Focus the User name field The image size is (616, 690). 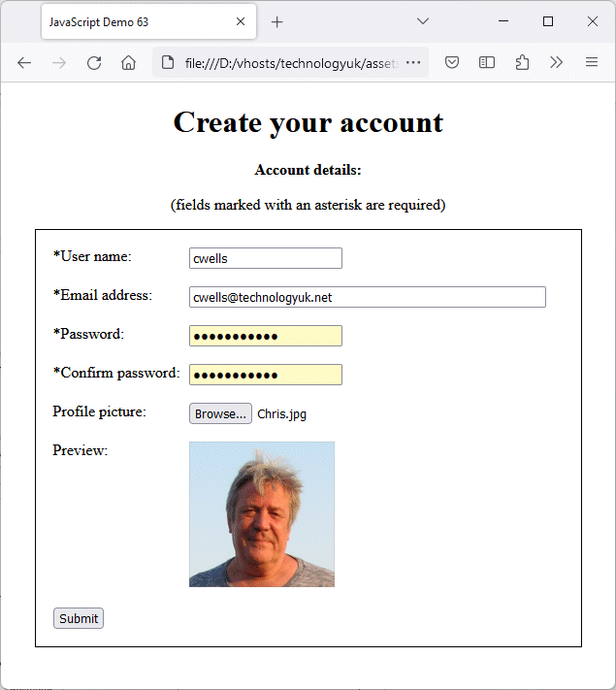pos(266,258)
